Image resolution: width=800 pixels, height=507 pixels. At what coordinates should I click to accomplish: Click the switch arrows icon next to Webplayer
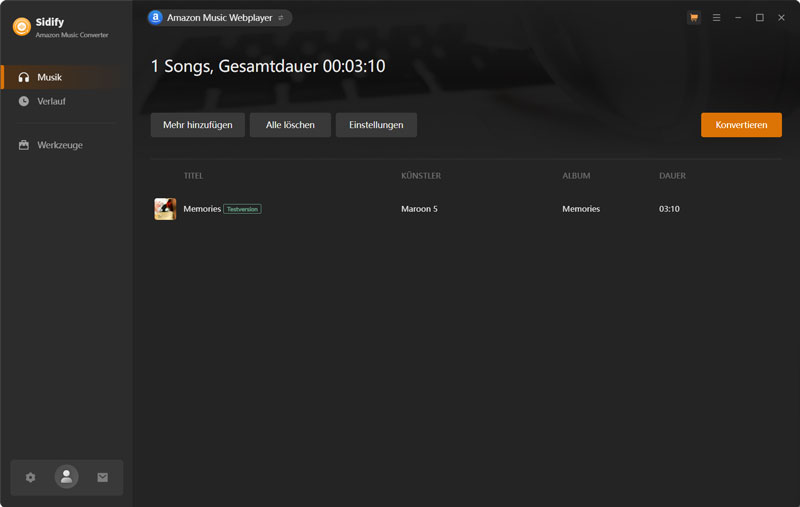281,18
